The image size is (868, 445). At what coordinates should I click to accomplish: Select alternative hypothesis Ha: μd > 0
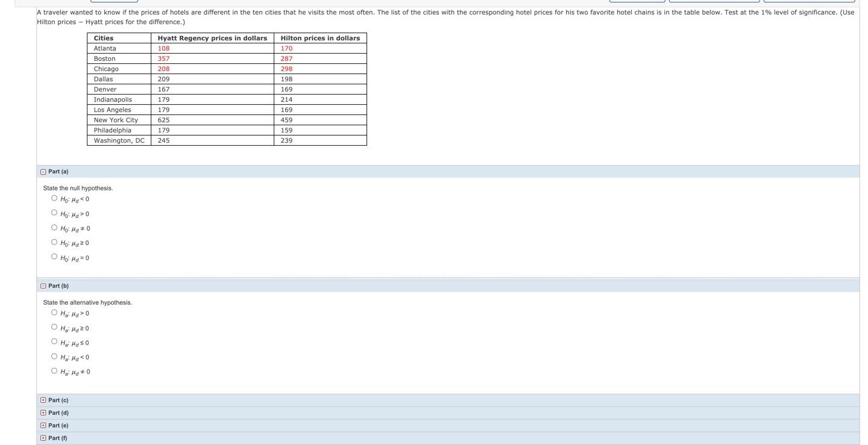coord(54,313)
